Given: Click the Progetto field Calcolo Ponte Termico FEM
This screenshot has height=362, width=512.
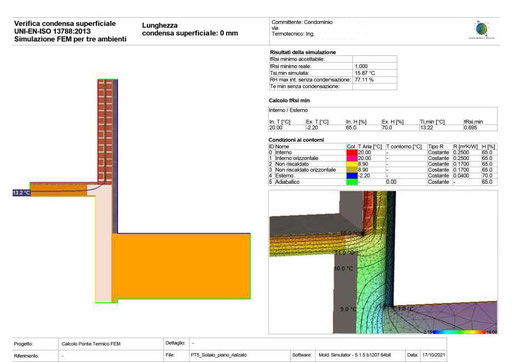Looking at the screenshot, I should pyautogui.click(x=91, y=344).
